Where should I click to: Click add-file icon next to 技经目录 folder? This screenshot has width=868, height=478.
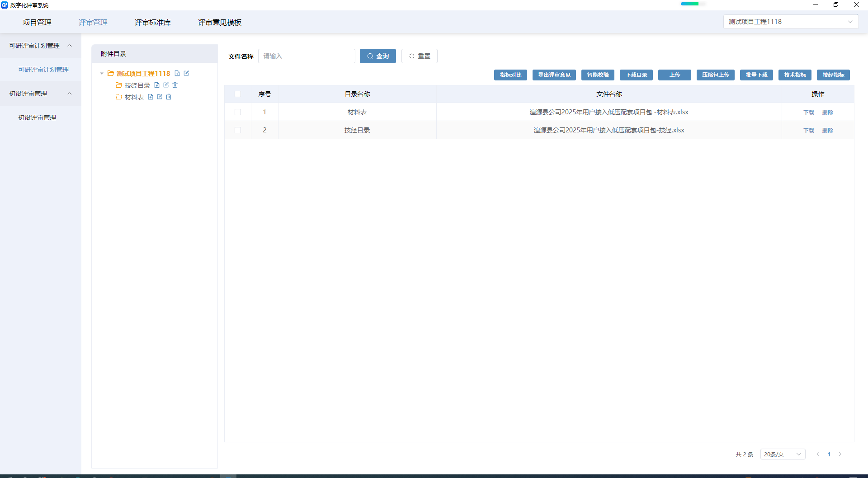pyautogui.click(x=157, y=85)
